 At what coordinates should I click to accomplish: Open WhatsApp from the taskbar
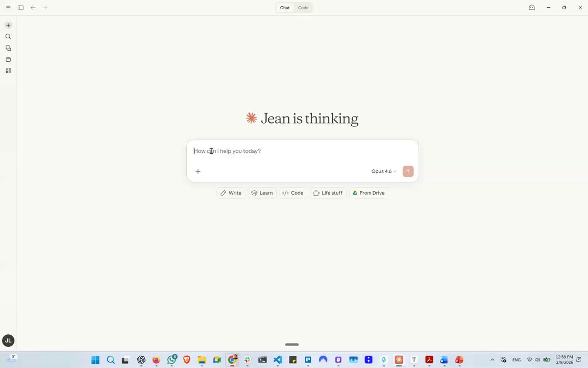coord(171,360)
